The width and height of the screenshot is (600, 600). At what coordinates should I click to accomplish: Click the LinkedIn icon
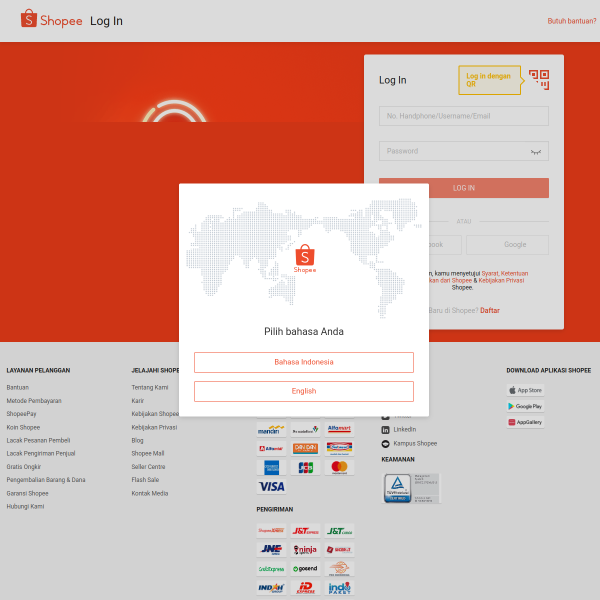pyautogui.click(x=385, y=430)
